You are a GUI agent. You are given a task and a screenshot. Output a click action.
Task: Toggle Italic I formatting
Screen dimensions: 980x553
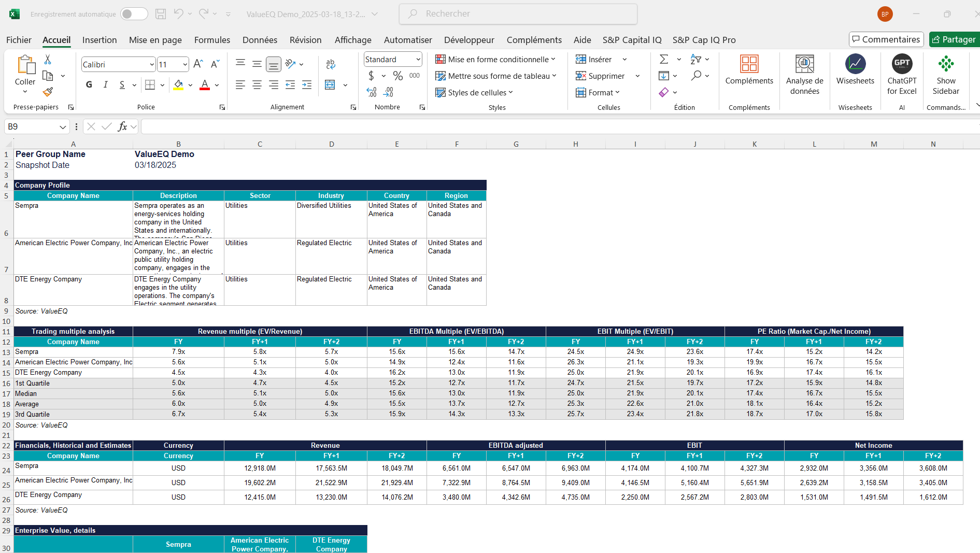tap(105, 84)
